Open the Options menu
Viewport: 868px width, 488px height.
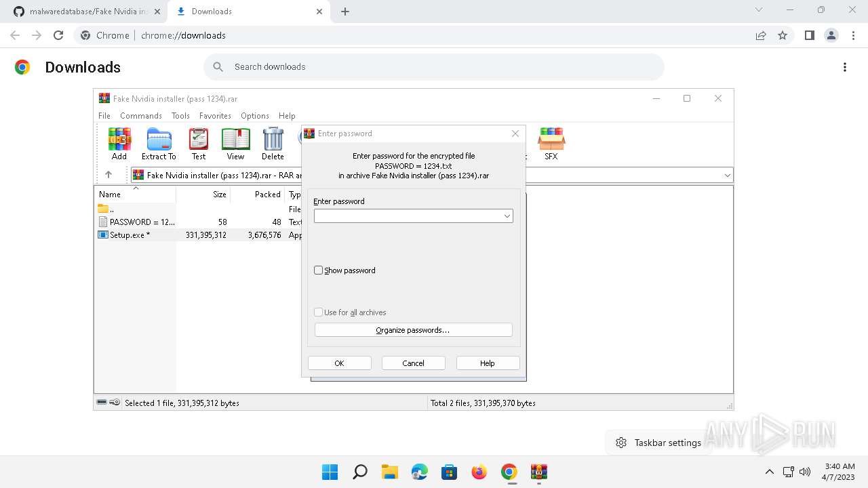click(x=255, y=116)
